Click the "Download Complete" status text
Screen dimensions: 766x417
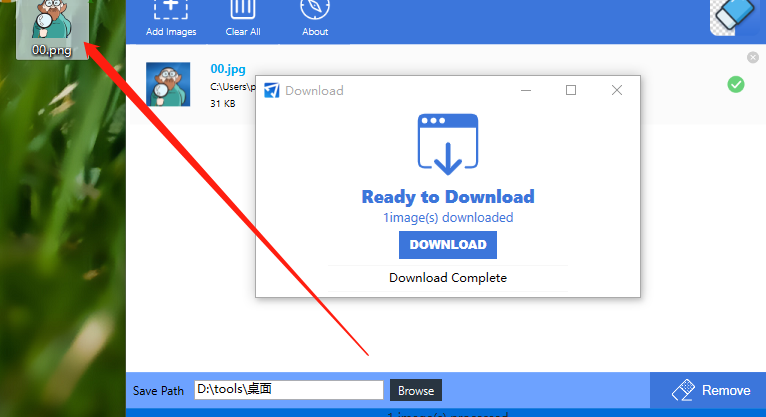(x=447, y=278)
